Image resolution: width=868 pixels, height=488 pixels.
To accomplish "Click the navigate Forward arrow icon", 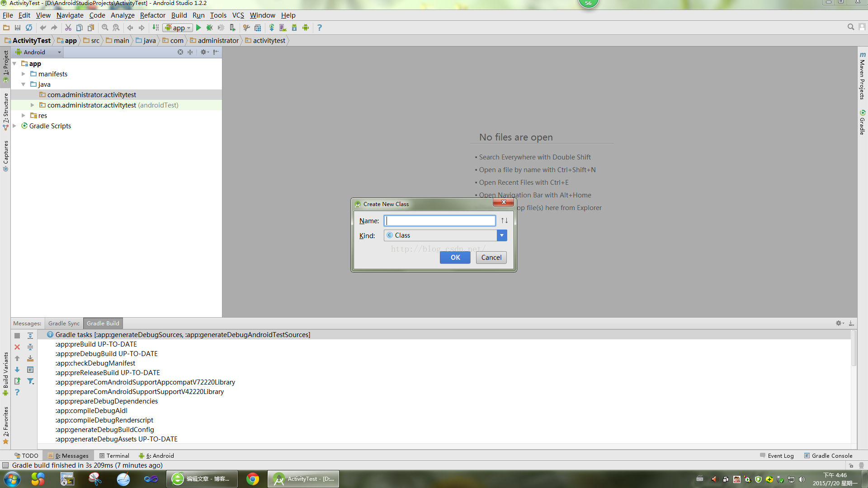I will (x=142, y=28).
